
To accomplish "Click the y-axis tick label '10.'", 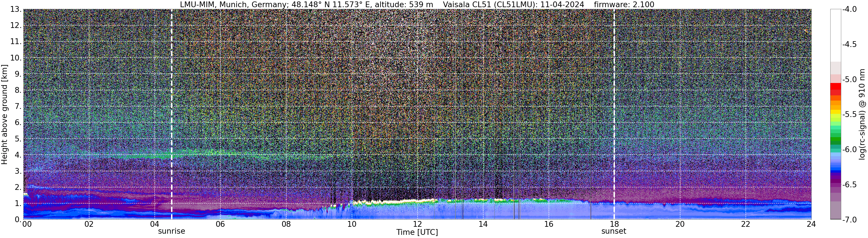I will point(16,58).
